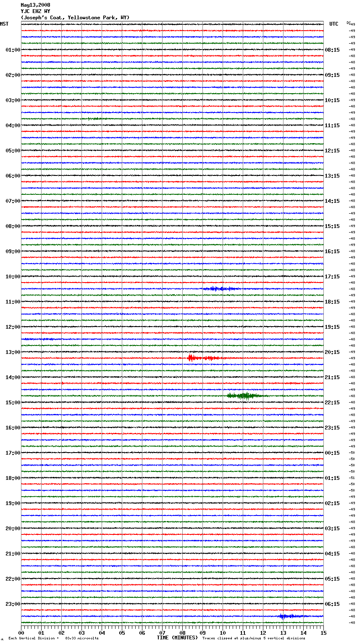Select the 04:00 MST time label

13,126
